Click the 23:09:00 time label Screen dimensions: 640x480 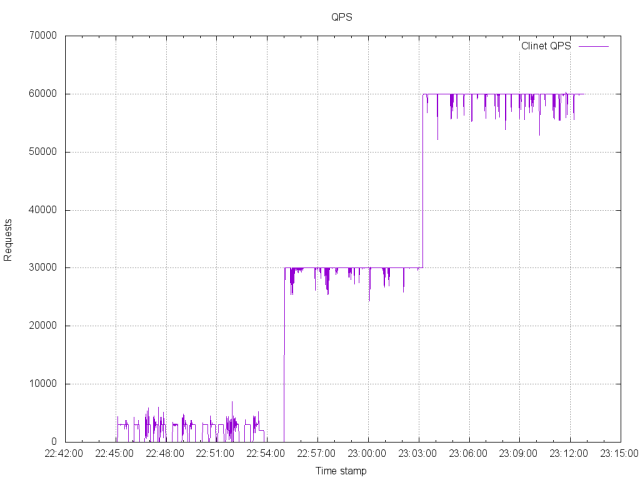coord(518,453)
